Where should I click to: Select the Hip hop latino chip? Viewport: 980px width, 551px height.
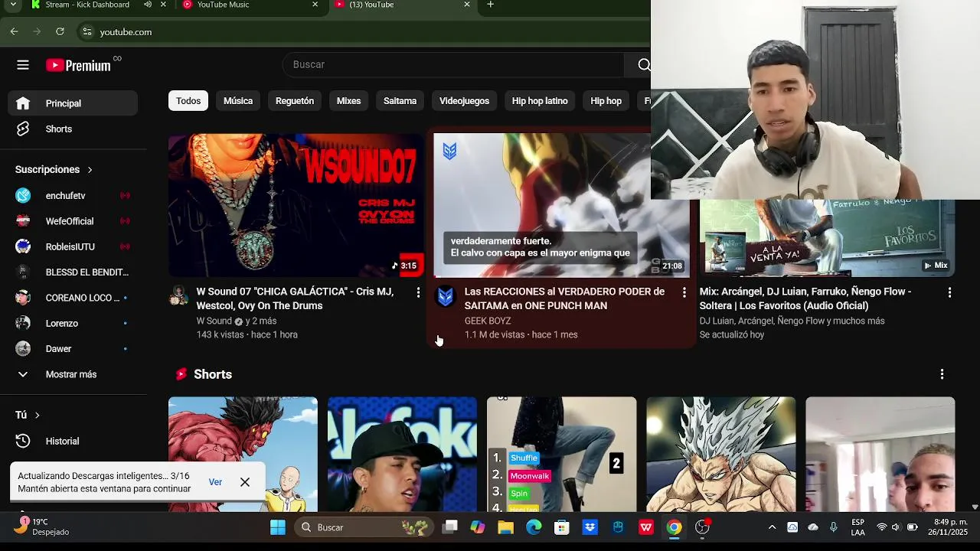pos(540,101)
